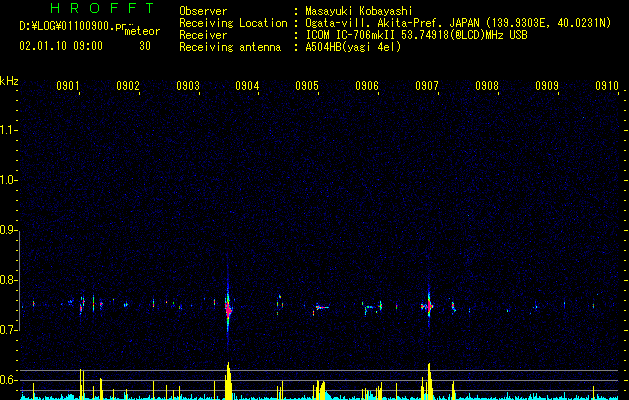Click the meteor count value 30
The image size is (629, 400).
pos(145,46)
